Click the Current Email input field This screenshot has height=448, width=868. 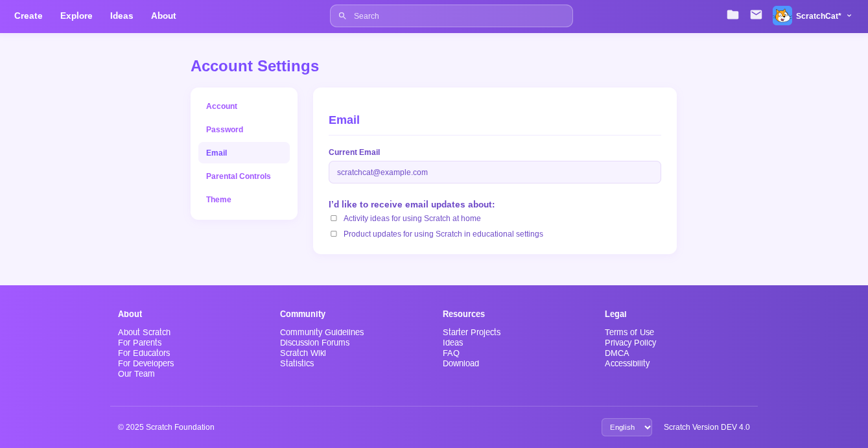click(494, 172)
